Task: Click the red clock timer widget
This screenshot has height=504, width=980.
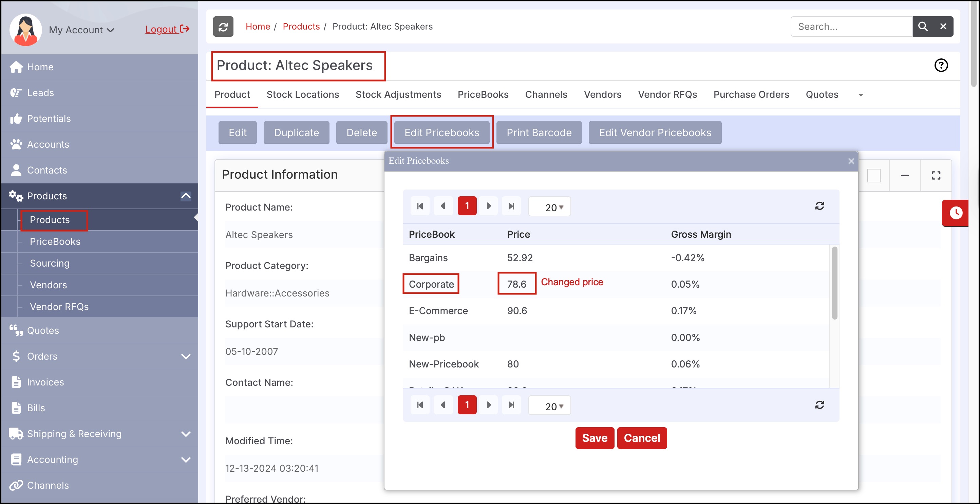Action: (955, 213)
